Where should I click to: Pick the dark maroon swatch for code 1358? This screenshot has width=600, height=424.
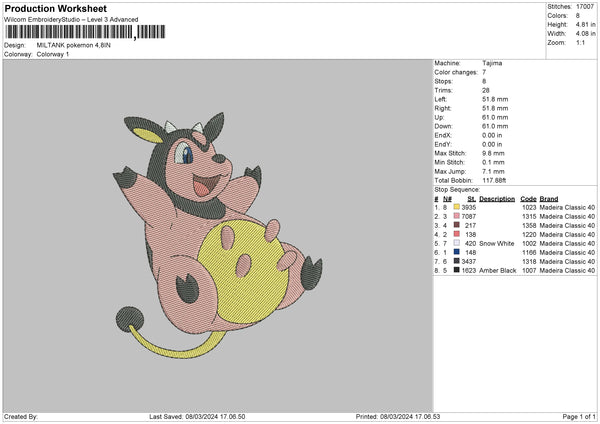click(457, 225)
